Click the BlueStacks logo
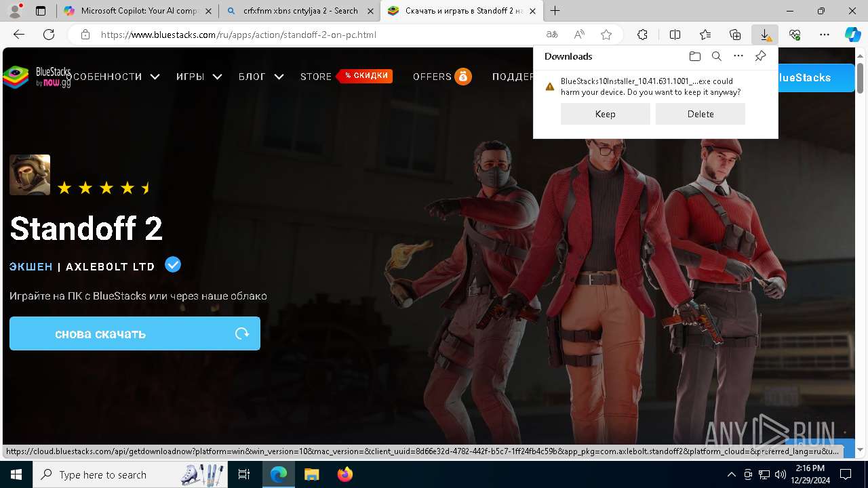Image resolution: width=868 pixels, height=488 pixels. pyautogui.click(x=37, y=77)
